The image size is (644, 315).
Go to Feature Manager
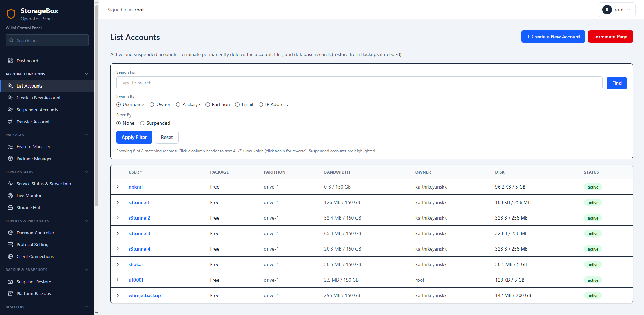coord(47,147)
